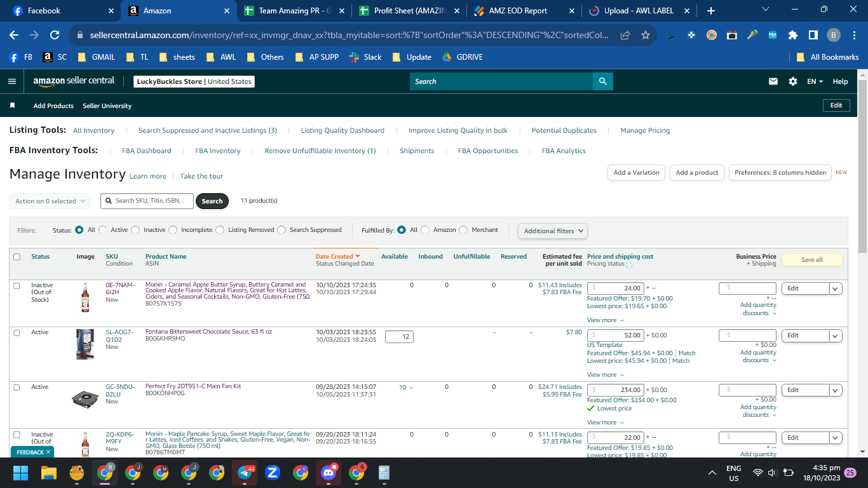The width and height of the screenshot is (868, 488).
Task: Open the FBA Dashboard inventory tool
Action: [147, 151]
